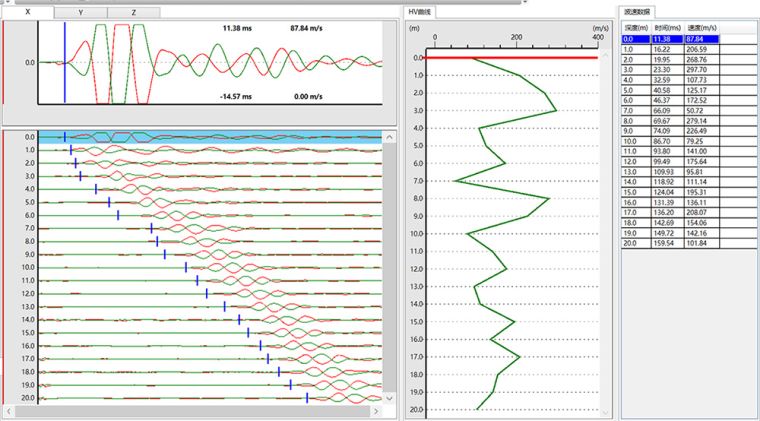Click the 速度(m/s) column header
Viewport: 760px width, 421px height.
point(701,27)
